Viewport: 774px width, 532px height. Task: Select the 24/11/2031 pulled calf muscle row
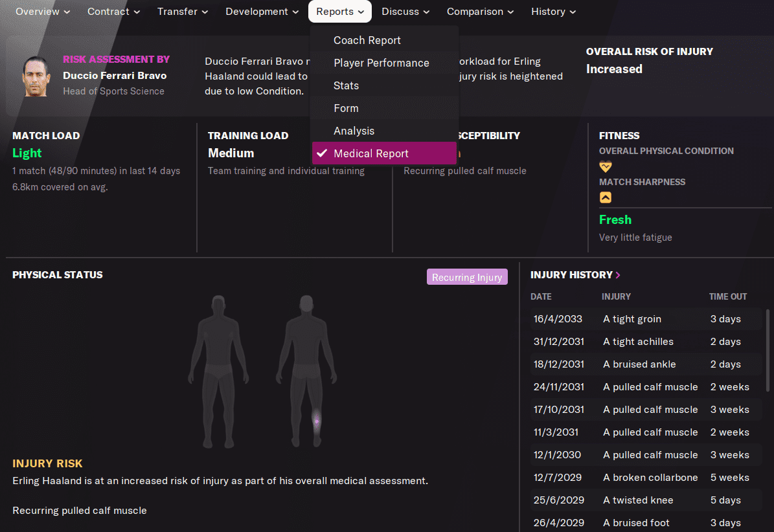pyautogui.click(x=646, y=387)
